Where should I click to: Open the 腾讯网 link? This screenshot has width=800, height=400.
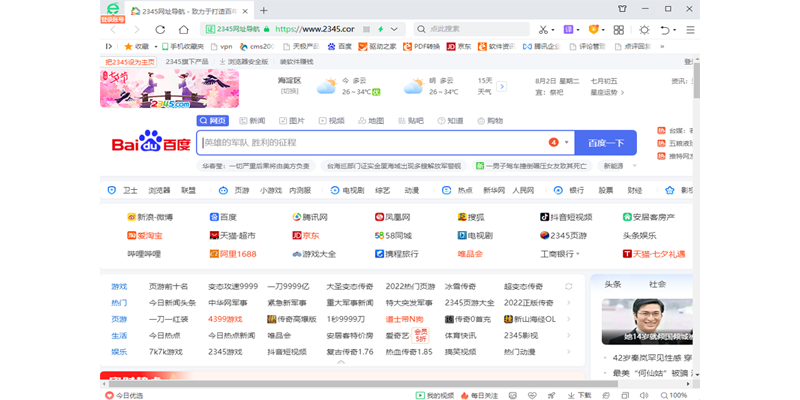[310, 217]
